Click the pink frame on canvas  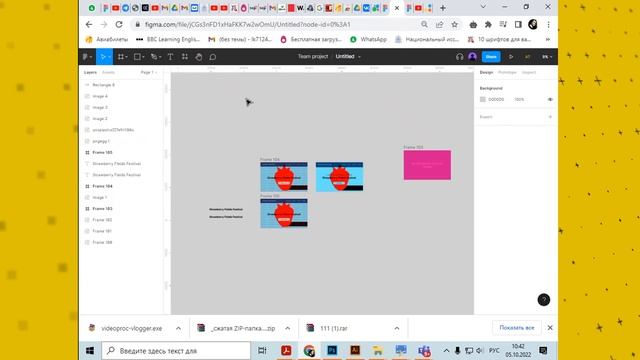(x=427, y=165)
